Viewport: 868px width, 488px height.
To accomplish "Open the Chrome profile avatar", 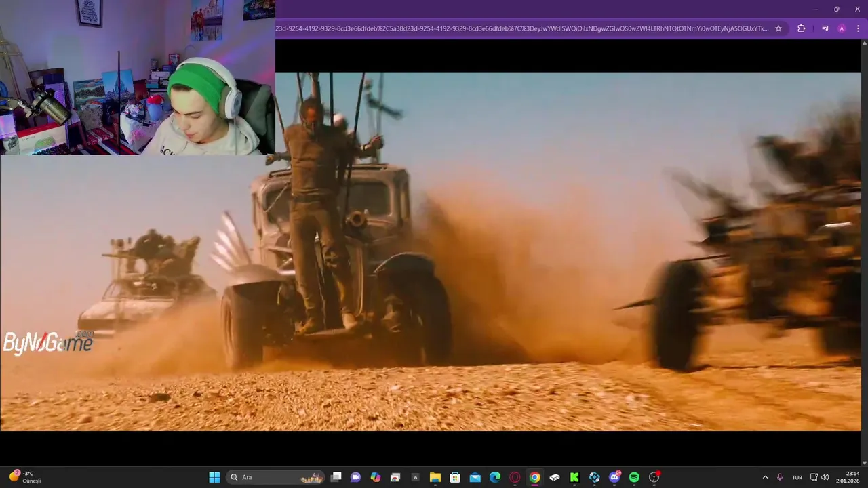I will pyautogui.click(x=842, y=28).
